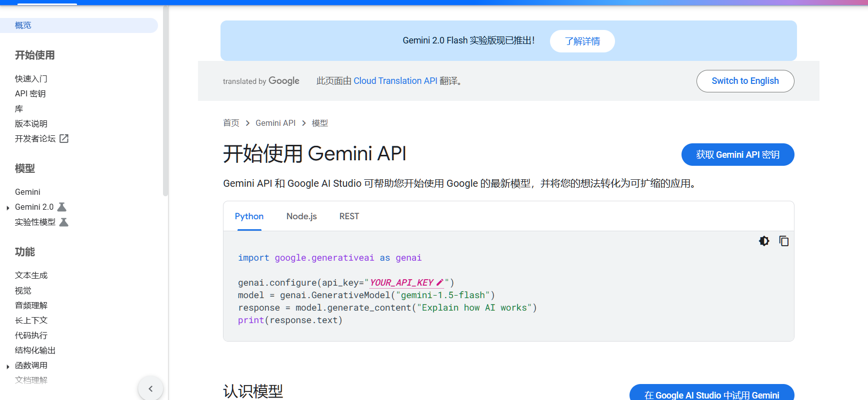Screen dimensions: 868x400
Task: Open 快速入门 sidebar item
Action: pyautogui.click(x=31, y=78)
